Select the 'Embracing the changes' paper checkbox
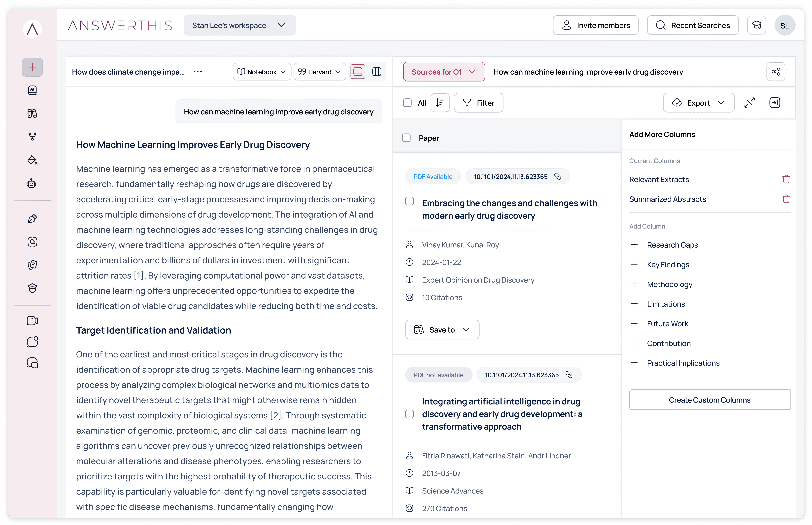812x525 pixels. pyautogui.click(x=409, y=201)
